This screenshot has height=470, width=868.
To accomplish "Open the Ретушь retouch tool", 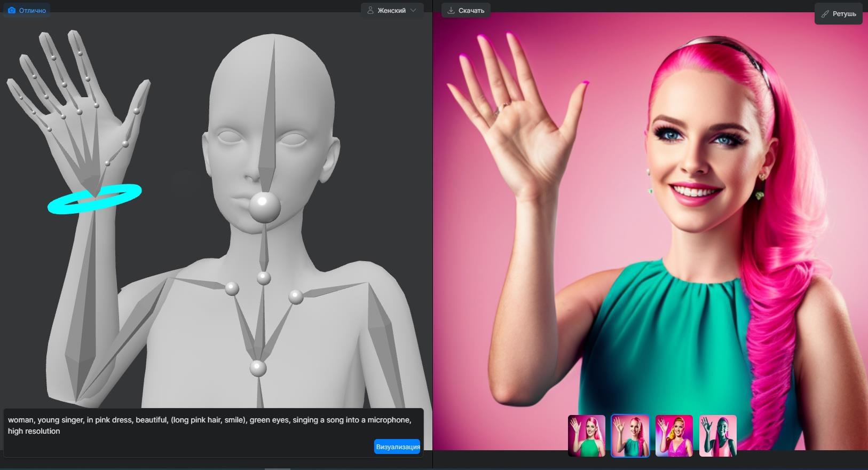I will tap(838, 14).
